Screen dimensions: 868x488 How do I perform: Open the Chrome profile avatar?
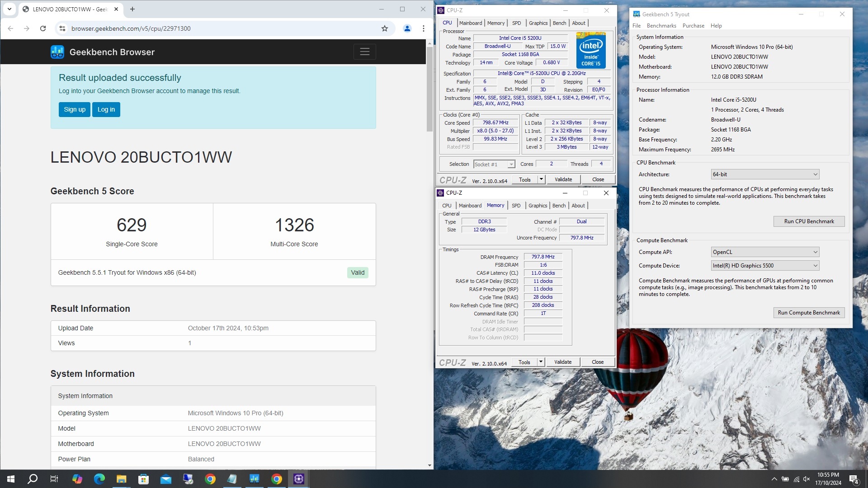coord(407,28)
